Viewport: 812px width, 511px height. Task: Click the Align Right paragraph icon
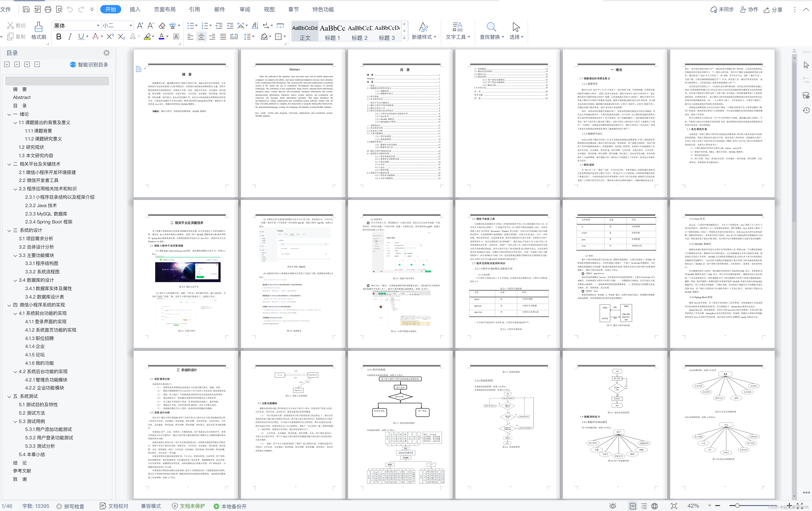click(212, 37)
